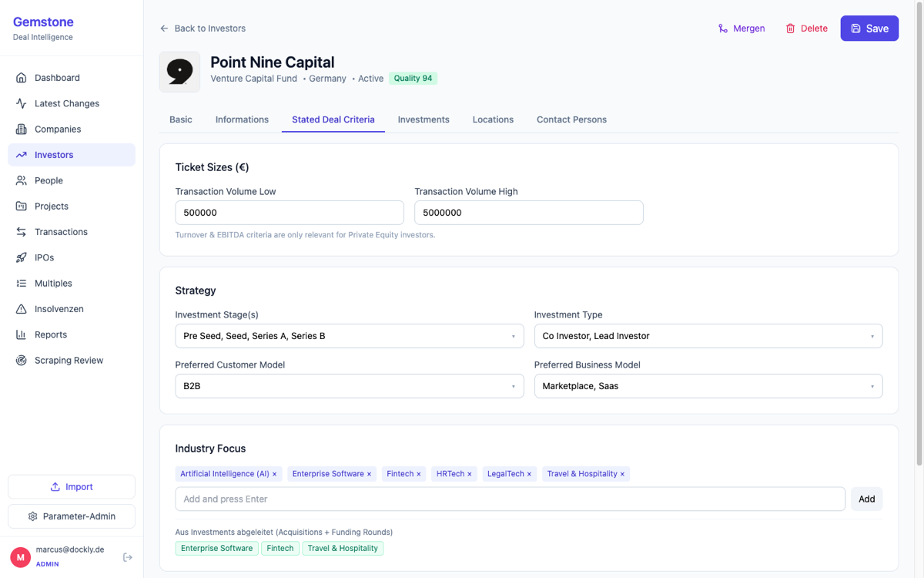Remove the Enterprise Software tag

(369, 475)
